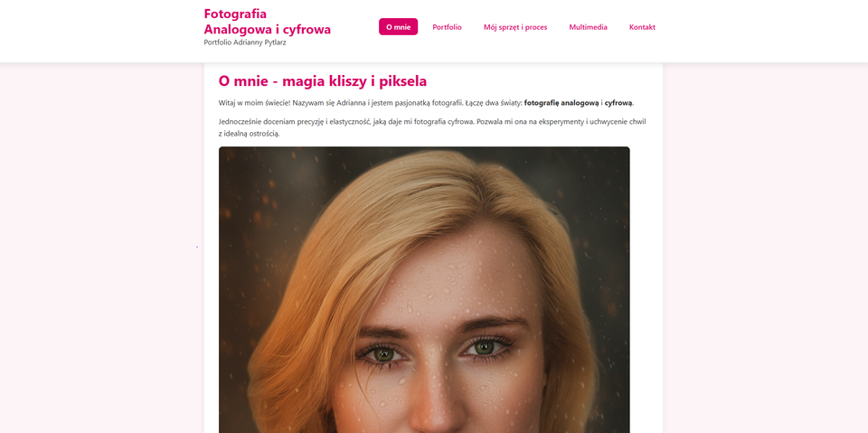Click the Portfolio Adrianny Pytlarz subtitle
This screenshot has width=868, height=433.
tap(245, 42)
